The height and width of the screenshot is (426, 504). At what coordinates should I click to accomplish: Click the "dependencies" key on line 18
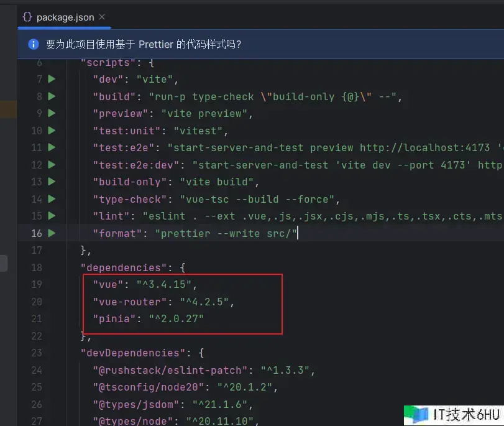point(125,267)
